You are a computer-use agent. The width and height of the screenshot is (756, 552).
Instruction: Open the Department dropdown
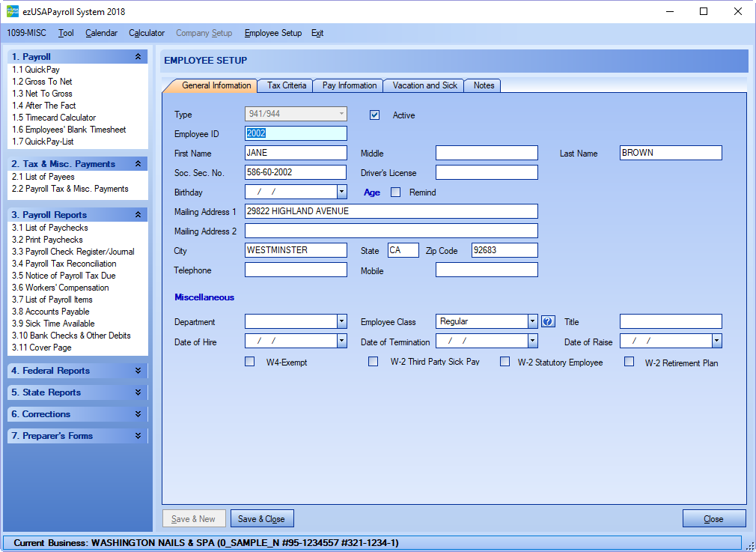pyautogui.click(x=342, y=321)
